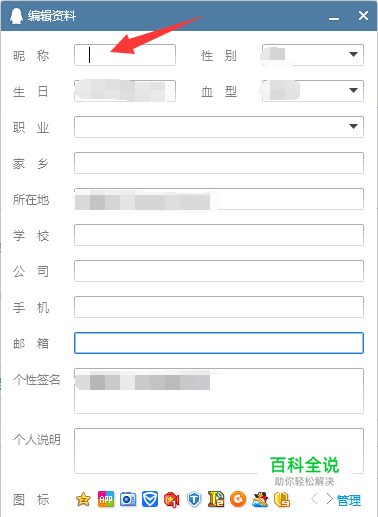378x517 pixels.
Task: Open the 性别 gender dropdown
Action: pos(313,55)
